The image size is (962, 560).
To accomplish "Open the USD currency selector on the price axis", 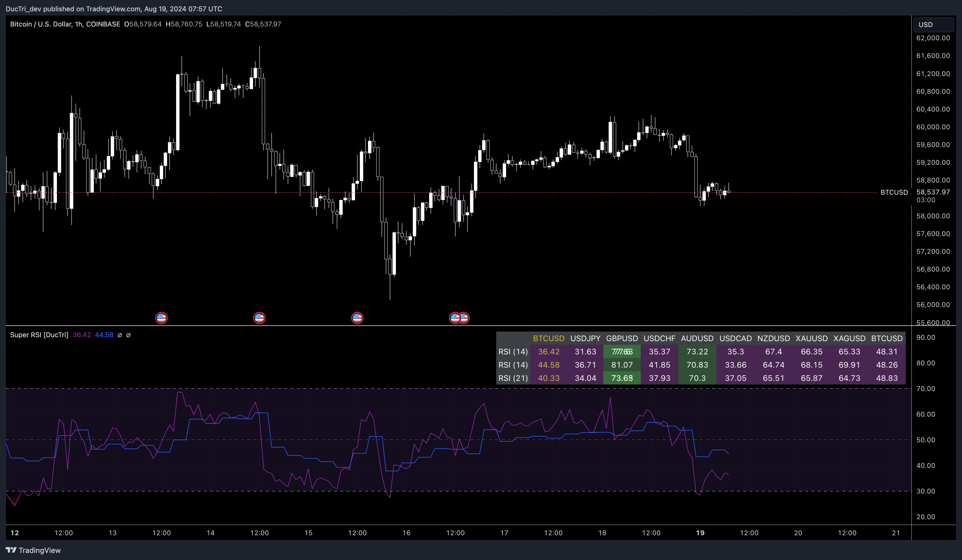I will pyautogui.click(x=933, y=25).
